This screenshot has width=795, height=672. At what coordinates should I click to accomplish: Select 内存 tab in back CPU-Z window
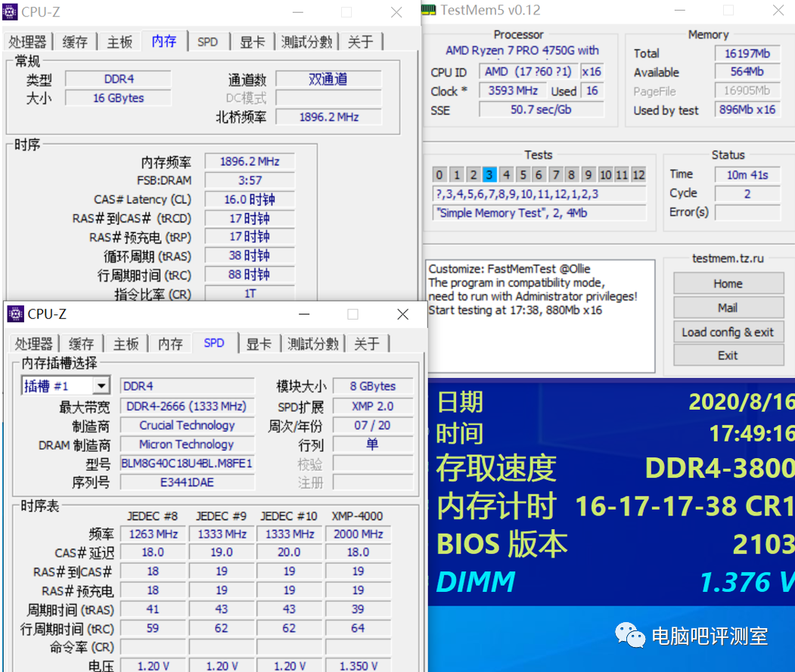164,41
